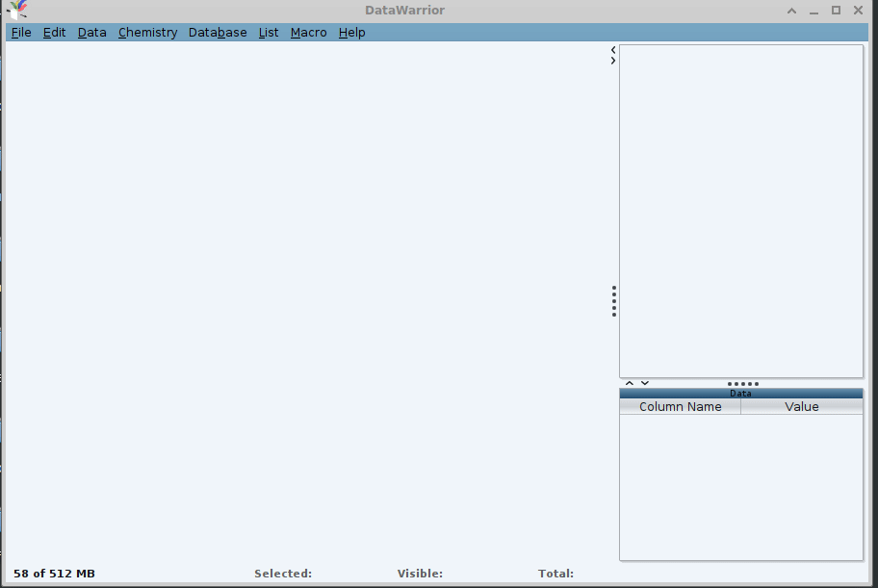Minimize the DataWarrior window
This screenshot has height=588, width=878.
point(813,11)
